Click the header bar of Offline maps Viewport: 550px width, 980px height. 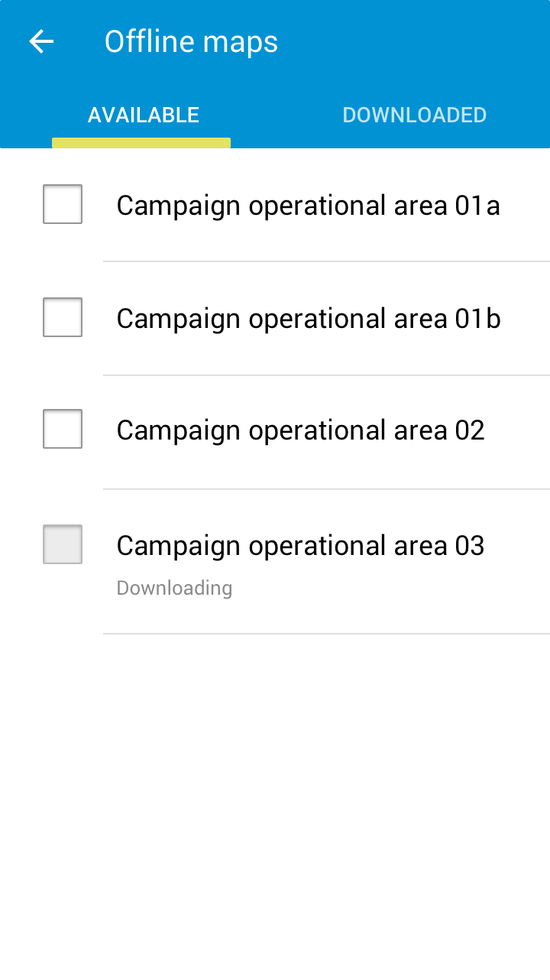point(275,41)
